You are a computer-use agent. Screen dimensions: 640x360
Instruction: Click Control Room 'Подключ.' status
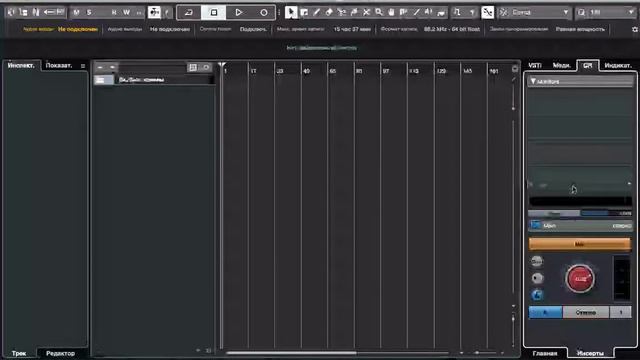tap(253, 29)
